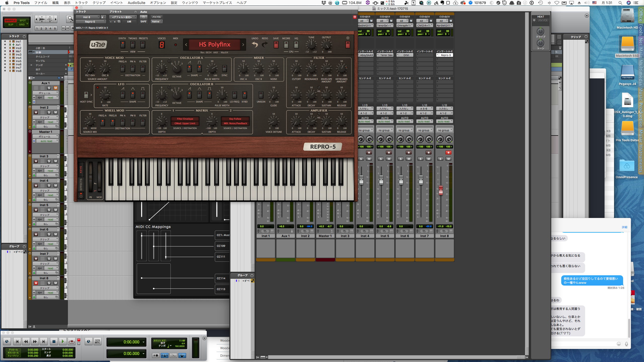Click Repro-5 redo arrow
644x362 pixels.
tap(265, 45)
